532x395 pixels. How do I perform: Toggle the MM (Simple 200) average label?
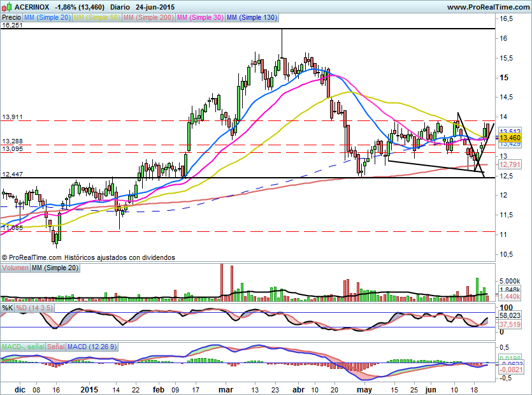pos(148,18)
